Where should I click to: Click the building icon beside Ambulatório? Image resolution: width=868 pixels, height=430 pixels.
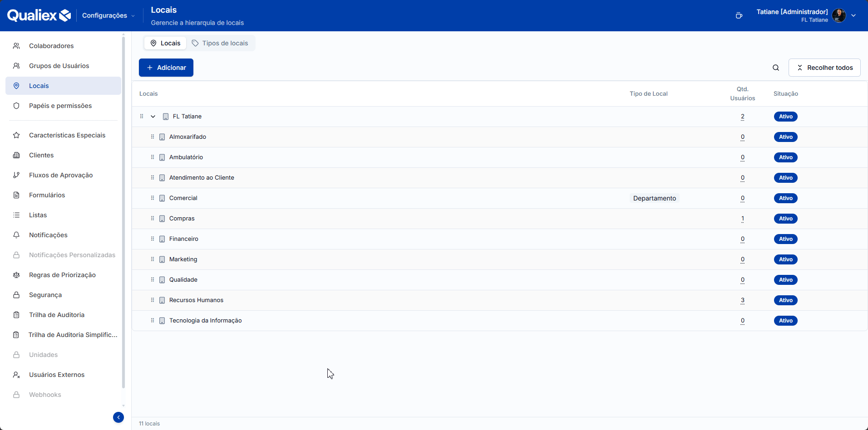162,157
